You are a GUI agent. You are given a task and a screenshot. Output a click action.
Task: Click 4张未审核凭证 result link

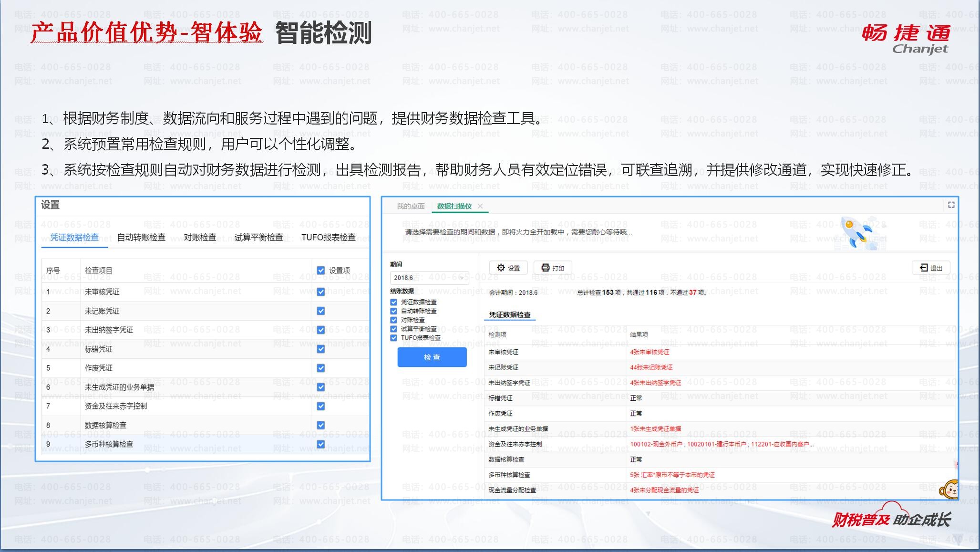pyautogui.click(x=649, y=352)
